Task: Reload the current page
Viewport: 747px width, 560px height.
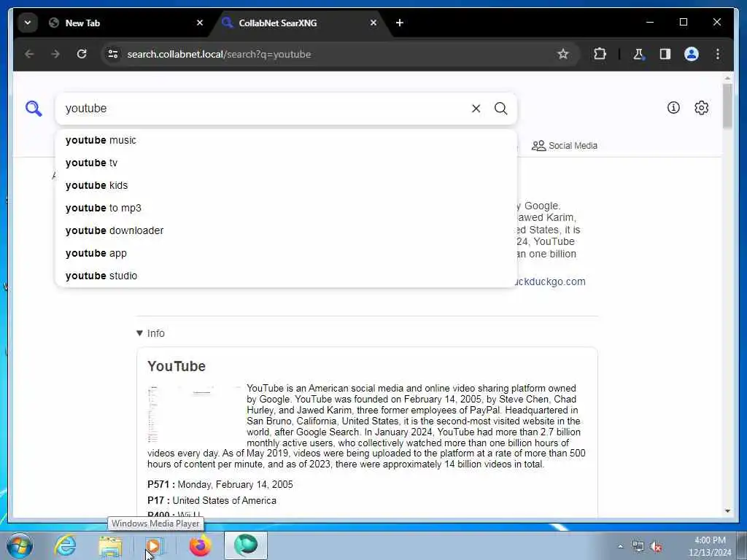Action: [x=82, y=54]
